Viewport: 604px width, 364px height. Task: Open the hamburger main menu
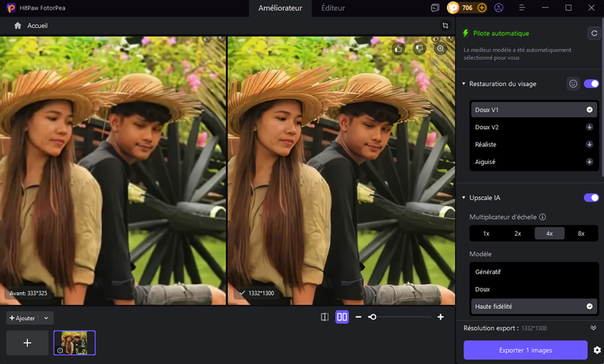522,8
